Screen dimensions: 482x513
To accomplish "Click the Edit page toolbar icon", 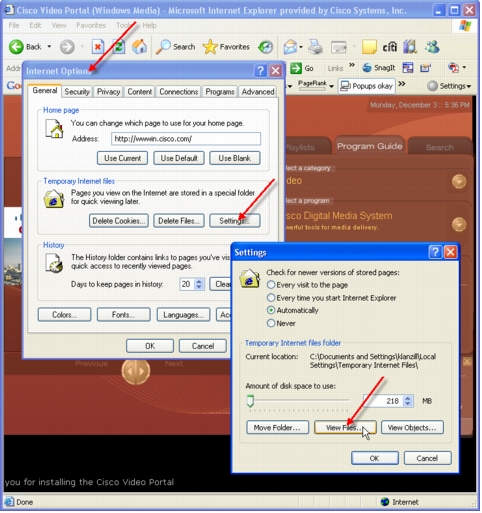I will pos(339,47).
